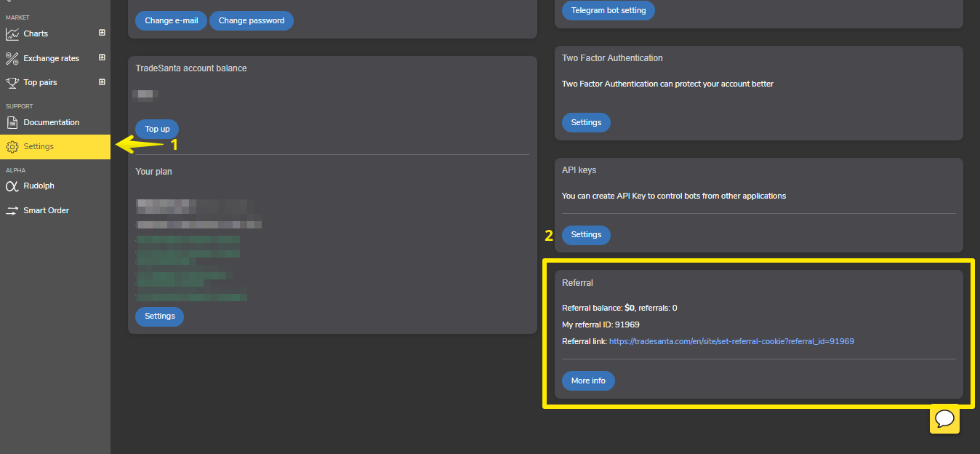The image size is (980, 454).
Task: Click the Change password button
Action: (252, 20)
